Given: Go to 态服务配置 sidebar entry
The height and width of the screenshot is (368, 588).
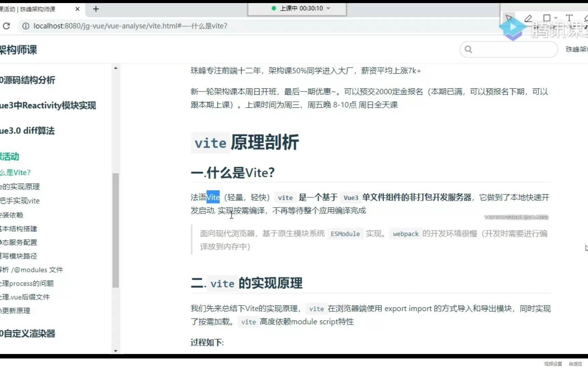Looking at the screenshot, I should pyautogui.click(x=18, y=242).
